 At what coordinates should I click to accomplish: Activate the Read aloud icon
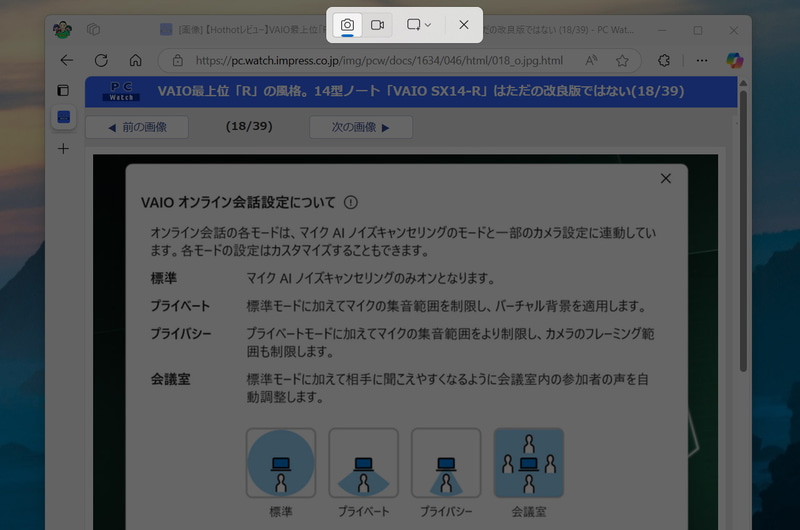(x=591, y=61)
